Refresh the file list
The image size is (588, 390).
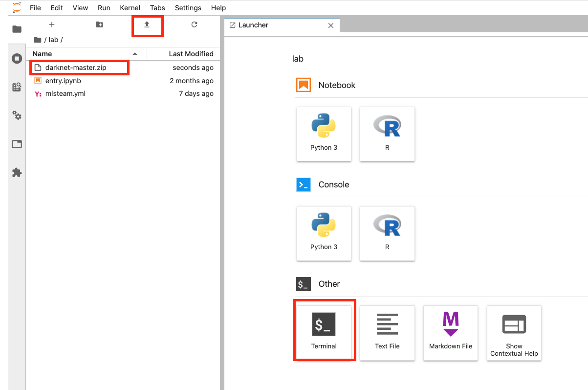coord(194,24)
